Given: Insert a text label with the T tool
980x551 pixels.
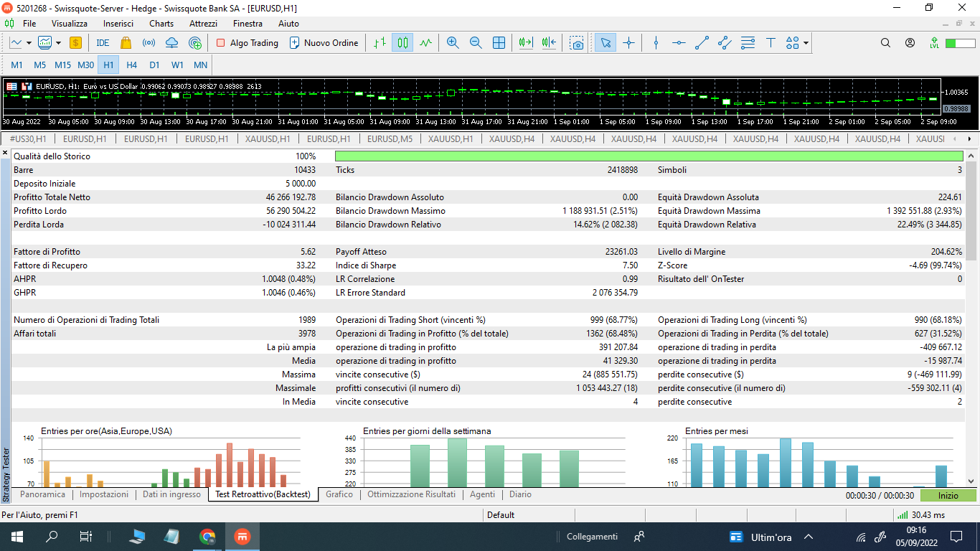Looking at the screenshot, I should pyautogui.click(x=771, y=43).
